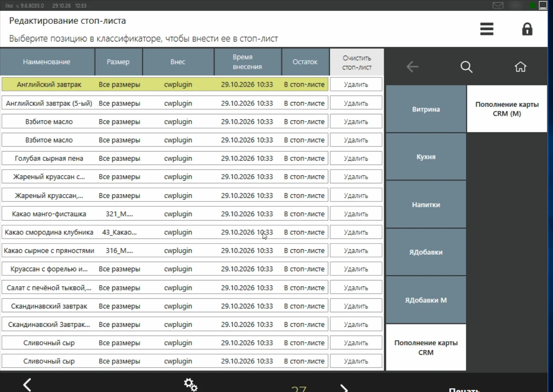Viewport: 553px width, 392px height.
Task: Return to classifier home
Action: pyautogui.click(x=520, y=67)
